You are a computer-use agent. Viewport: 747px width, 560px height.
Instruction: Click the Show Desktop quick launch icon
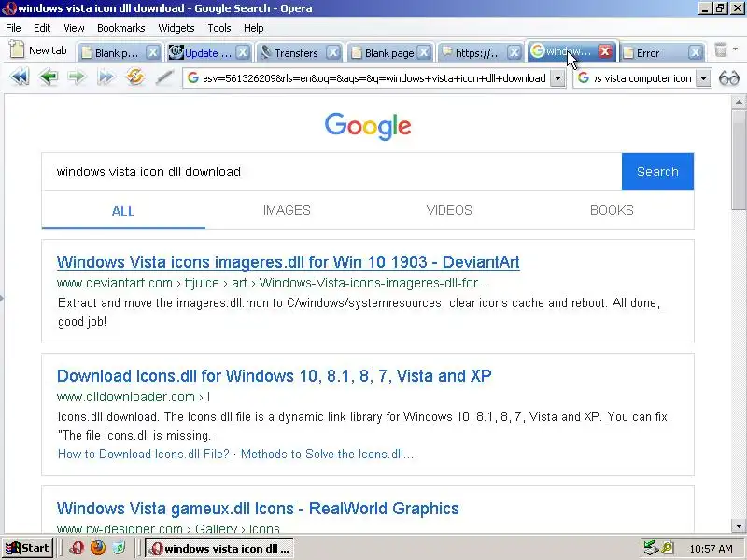pyautogui.click(x=120, y=548)
